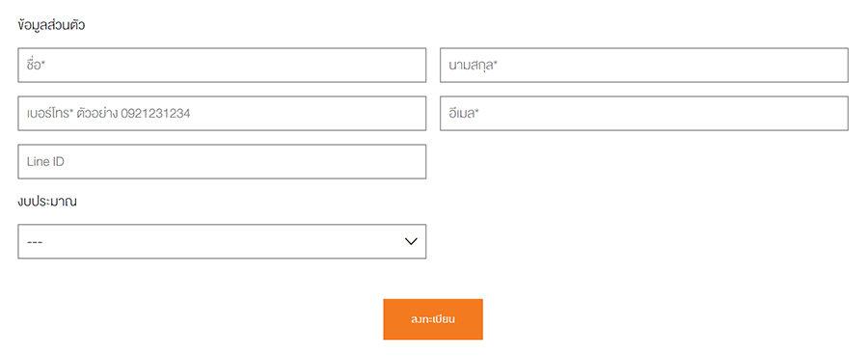Click the อีเมล* placeholder text
Image resolution: width=868 pixels, height=356 pixels.
coord(464,114)
